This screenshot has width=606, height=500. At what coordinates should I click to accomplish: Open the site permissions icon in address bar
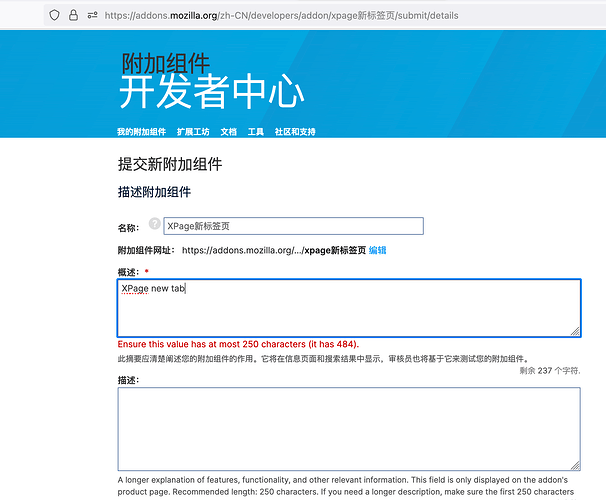92,15
